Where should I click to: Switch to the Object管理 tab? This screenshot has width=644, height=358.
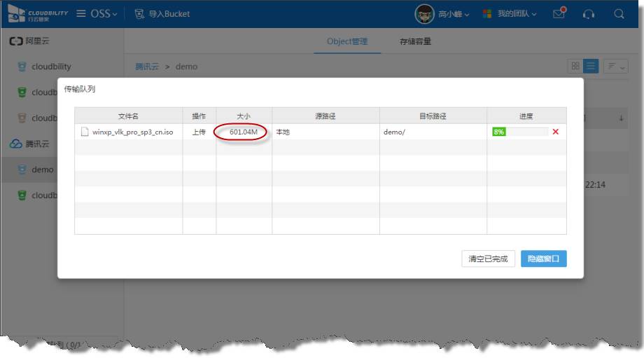point(347,41)
